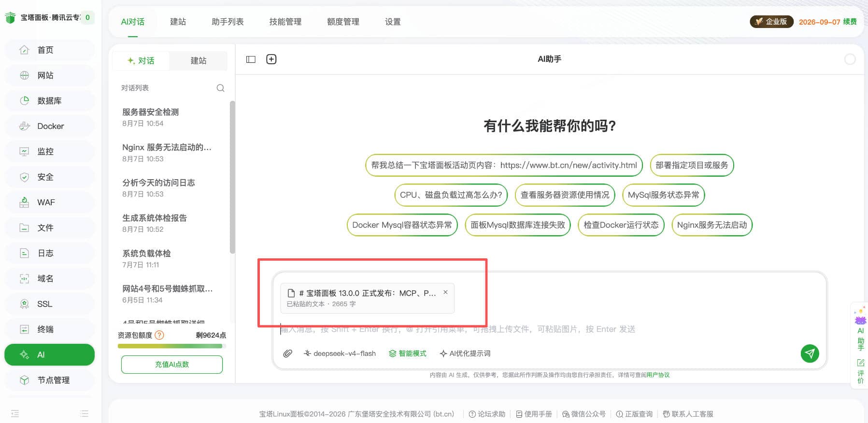Viewport: 868px width, 423px height.
Task: Open the 用户协议 user agreement link
Action: pos(658,375)
